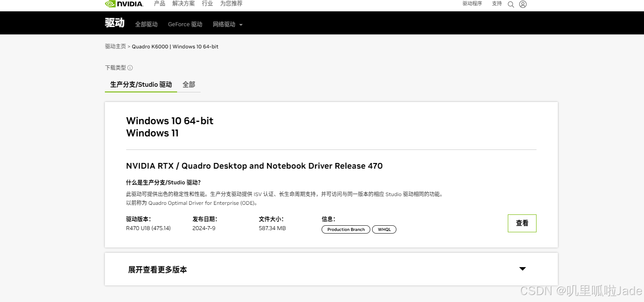Screen dimensions: 644x302
Task: Open the 产品 menu
Action: (160, 3)
